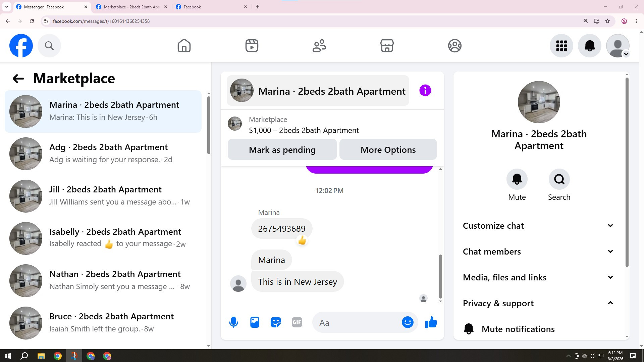Click the taskbar clock showing 6:12 PM
Viewport: 644px width, 362px height.
(615, 356)
